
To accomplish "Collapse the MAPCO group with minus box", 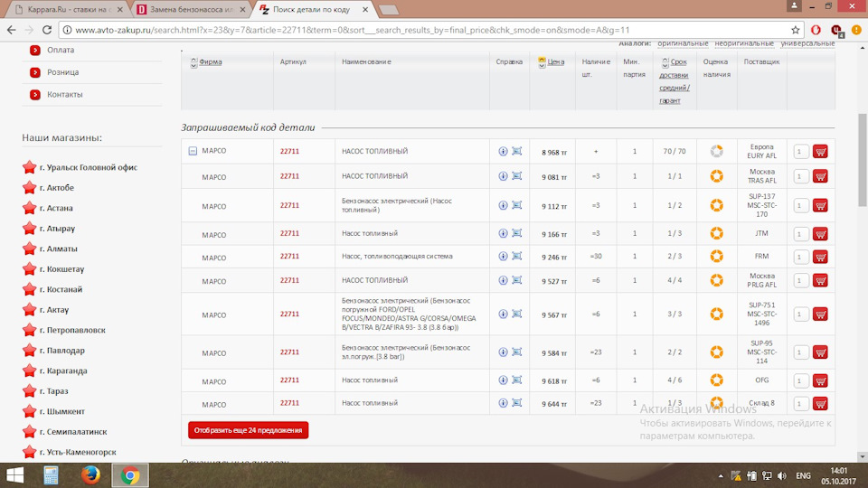I will pos(193,151).
